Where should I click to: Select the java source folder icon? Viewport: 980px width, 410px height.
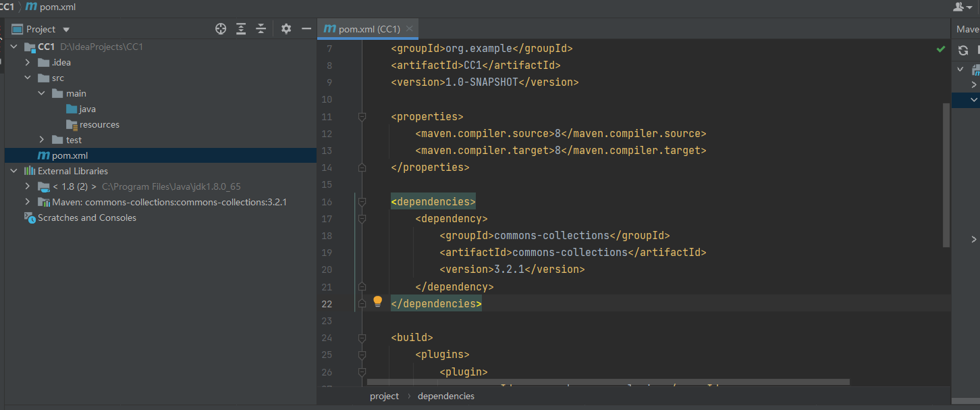coord(72,109)
